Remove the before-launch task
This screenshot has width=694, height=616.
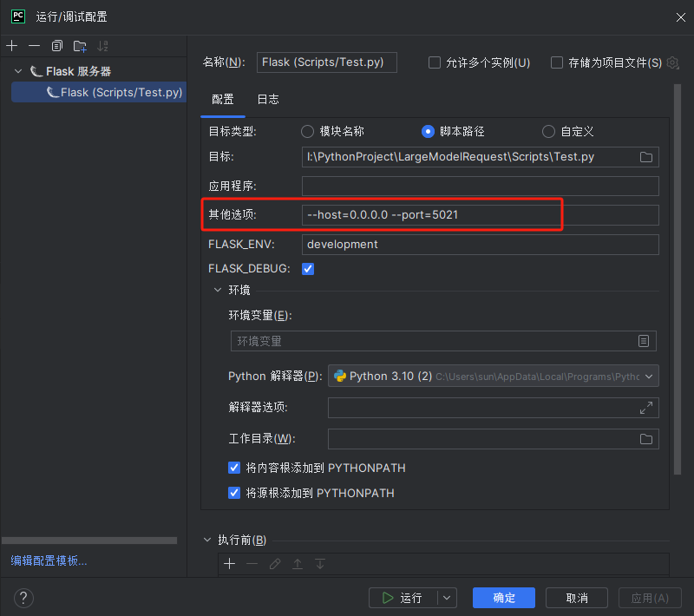252,564
